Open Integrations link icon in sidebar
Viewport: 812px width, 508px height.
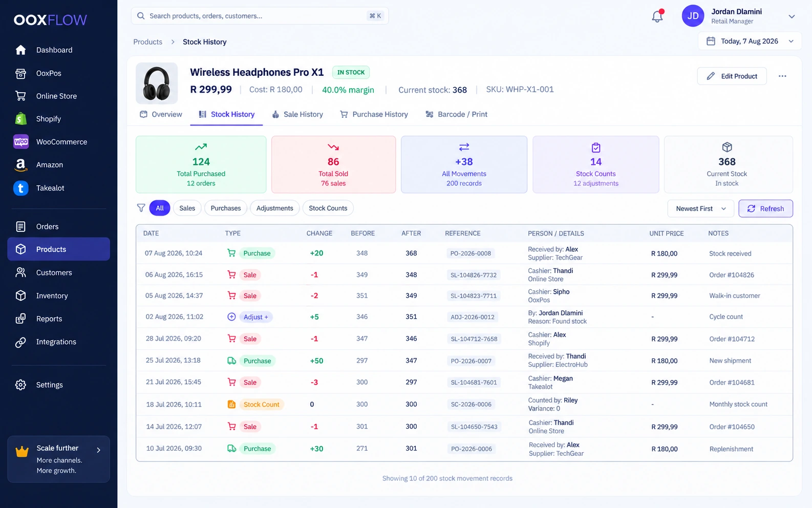coord(20,342)
